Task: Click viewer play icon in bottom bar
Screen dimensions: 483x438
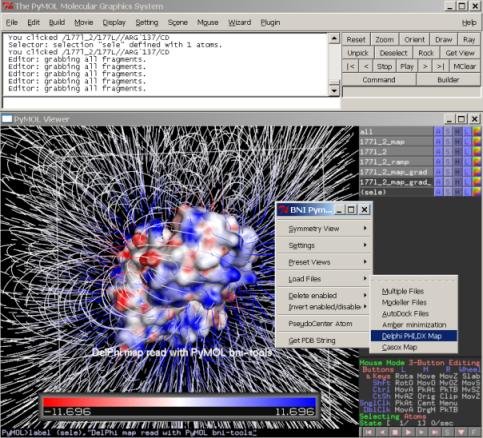Action: point(409,432)
